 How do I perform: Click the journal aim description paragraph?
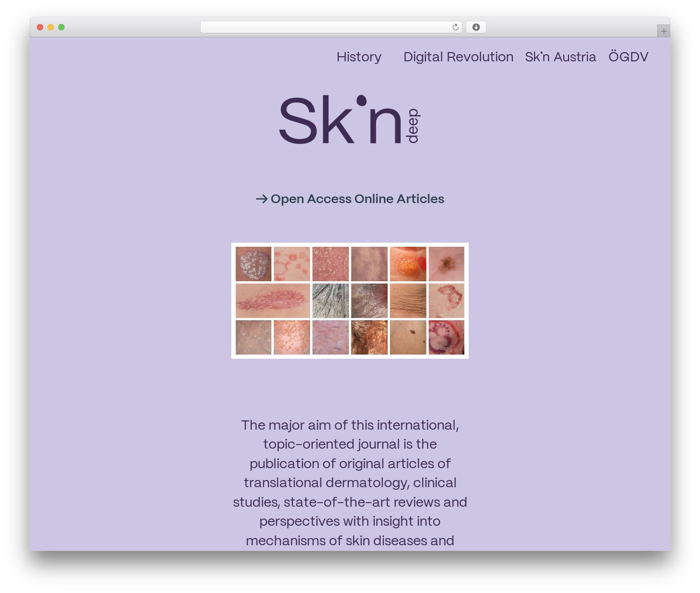click(x=350, y=483)
